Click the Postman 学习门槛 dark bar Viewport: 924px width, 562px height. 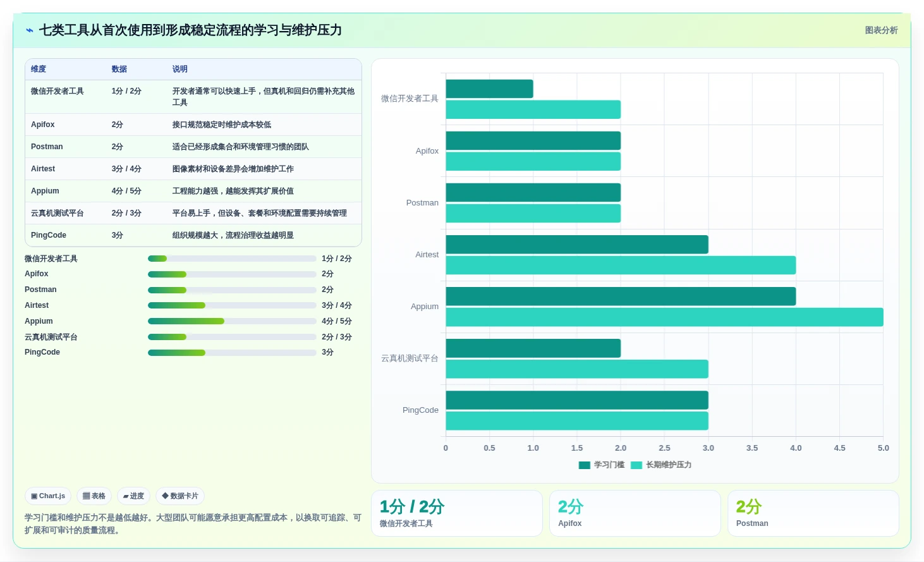(533, 193)
